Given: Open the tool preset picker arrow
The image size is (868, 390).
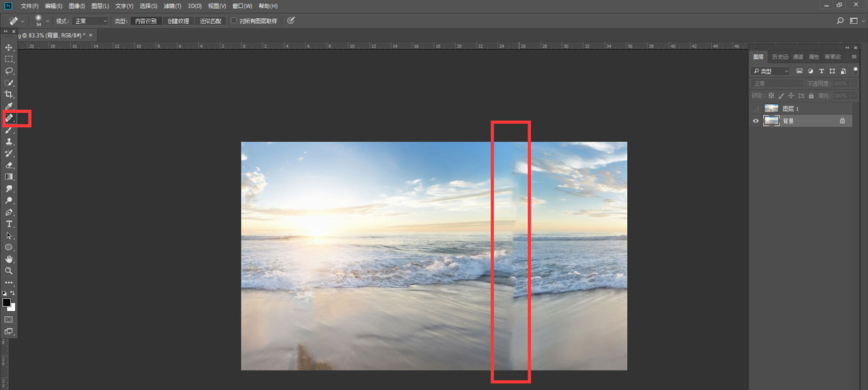Looking at the screenshot, I should [23, 21].
